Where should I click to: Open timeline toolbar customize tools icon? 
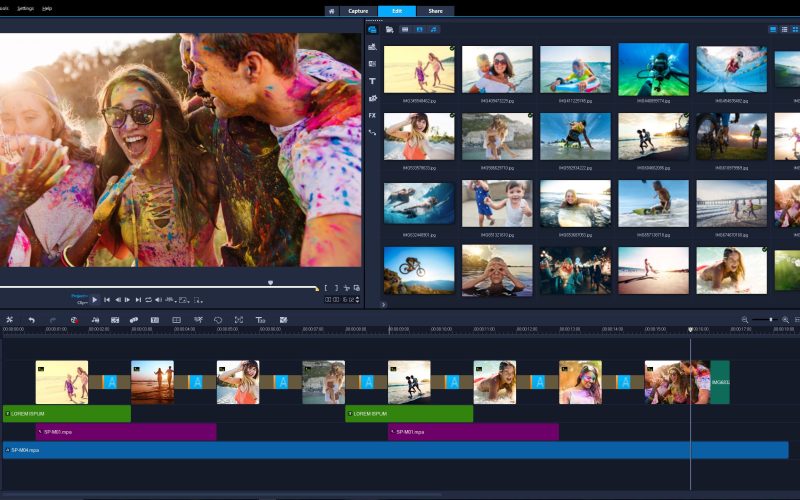(9, 320)
